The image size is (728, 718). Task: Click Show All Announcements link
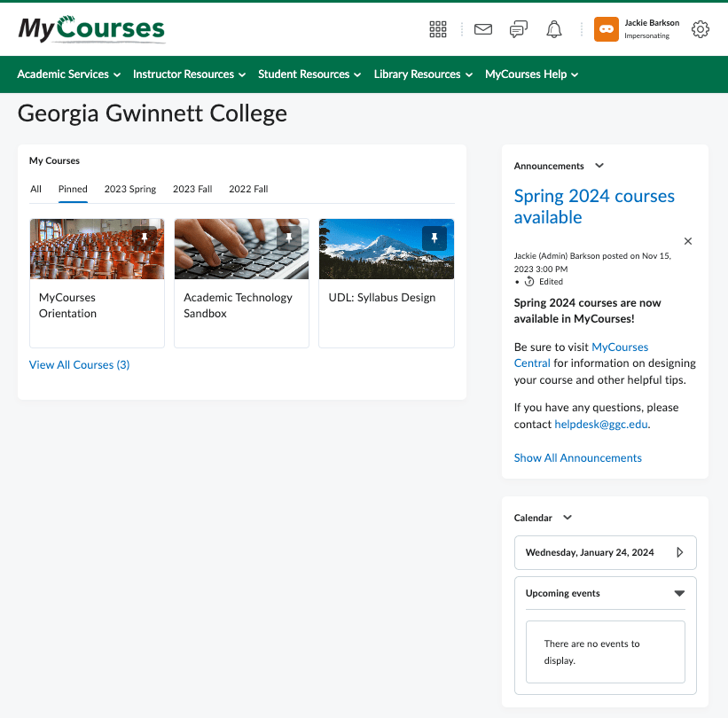577,458
